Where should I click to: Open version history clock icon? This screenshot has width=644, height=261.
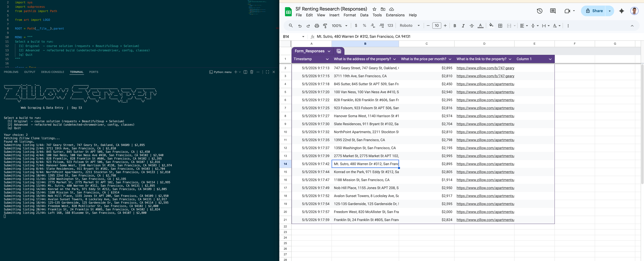(539, 11)
